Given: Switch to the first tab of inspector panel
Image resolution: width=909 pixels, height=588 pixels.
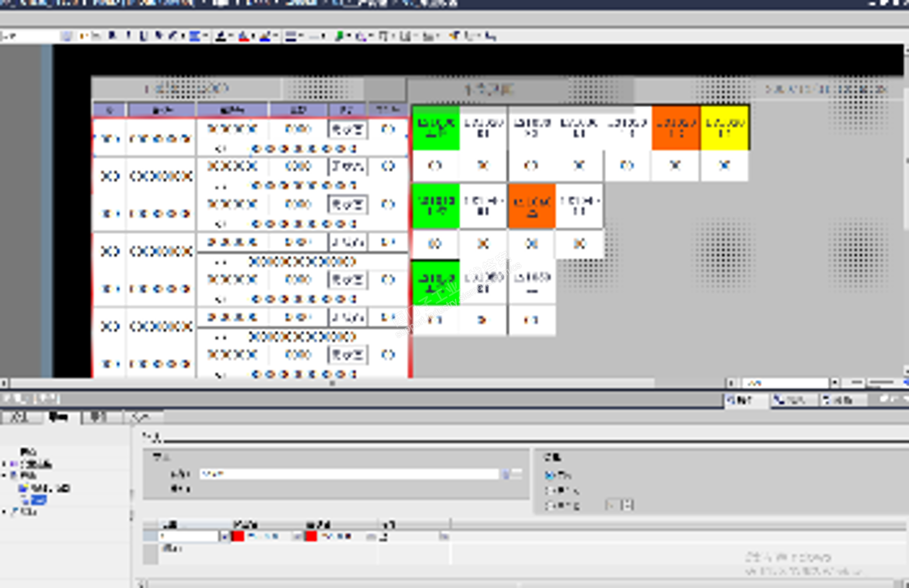Looking at the screenshot, I should 19,417.
